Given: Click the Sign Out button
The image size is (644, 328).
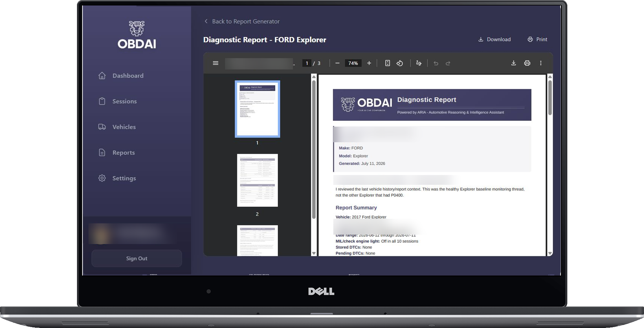Looking at the screenshot, I should click(x=137, y=258).
